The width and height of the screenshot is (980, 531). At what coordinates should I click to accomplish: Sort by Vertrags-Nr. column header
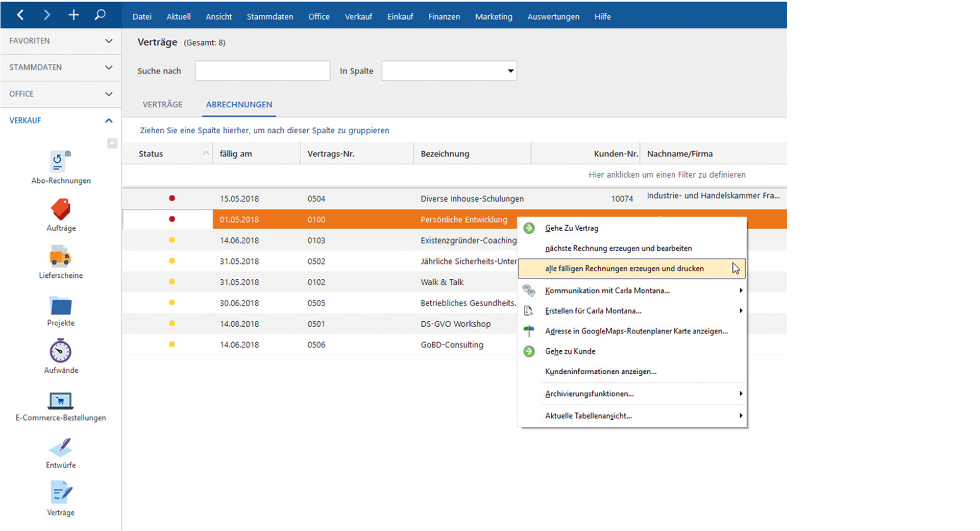[x=357, y=154]
